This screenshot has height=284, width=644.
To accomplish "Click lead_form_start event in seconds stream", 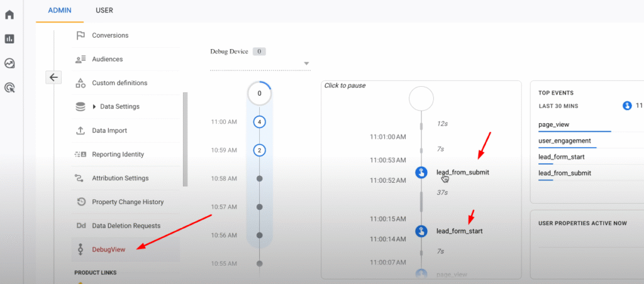I will coord(459,231).
